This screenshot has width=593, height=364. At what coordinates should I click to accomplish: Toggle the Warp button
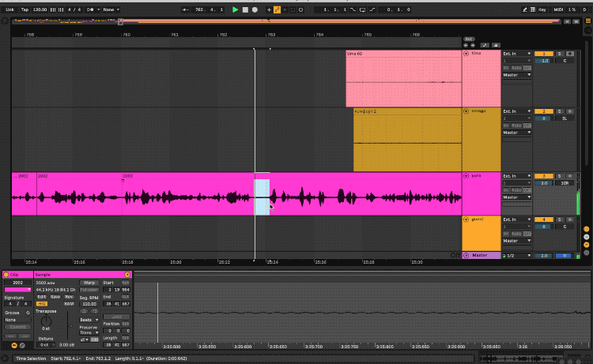click(x=89, y=283)
